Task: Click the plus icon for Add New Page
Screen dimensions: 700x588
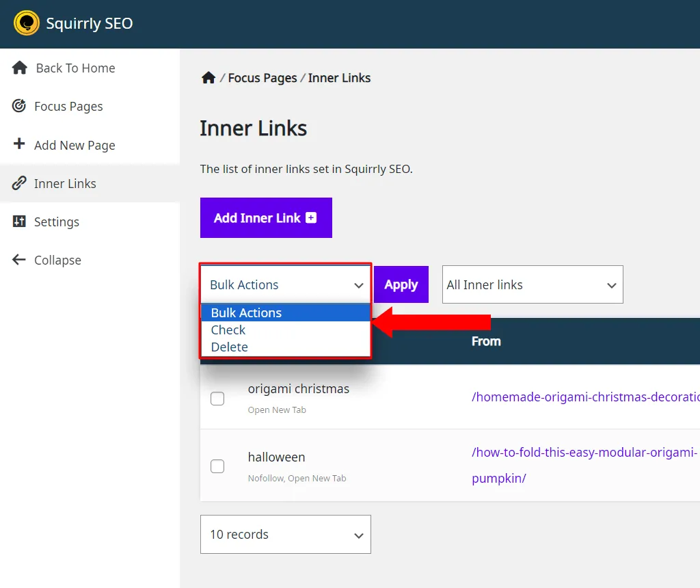Action: click(19, 144)
